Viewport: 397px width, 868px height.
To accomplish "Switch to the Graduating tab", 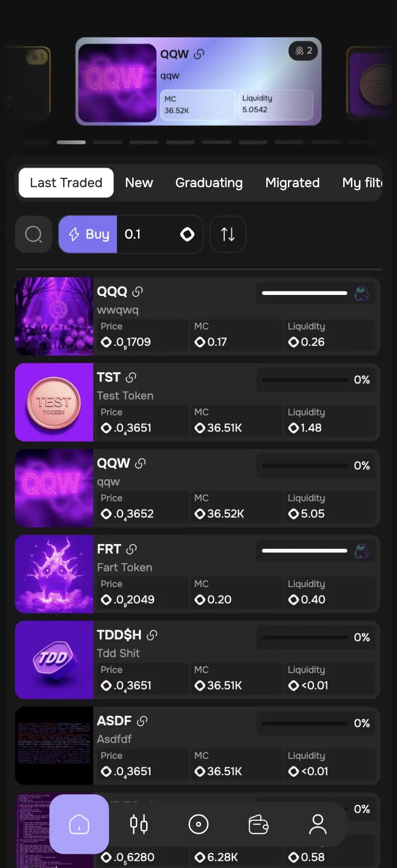I will pyautogui.click(x=209, y=183).
